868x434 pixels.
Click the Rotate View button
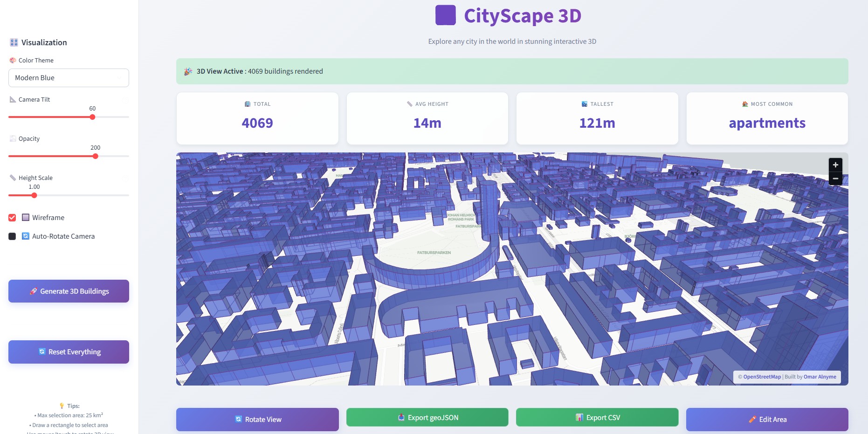pyautogui.click(x=257, y=419)
